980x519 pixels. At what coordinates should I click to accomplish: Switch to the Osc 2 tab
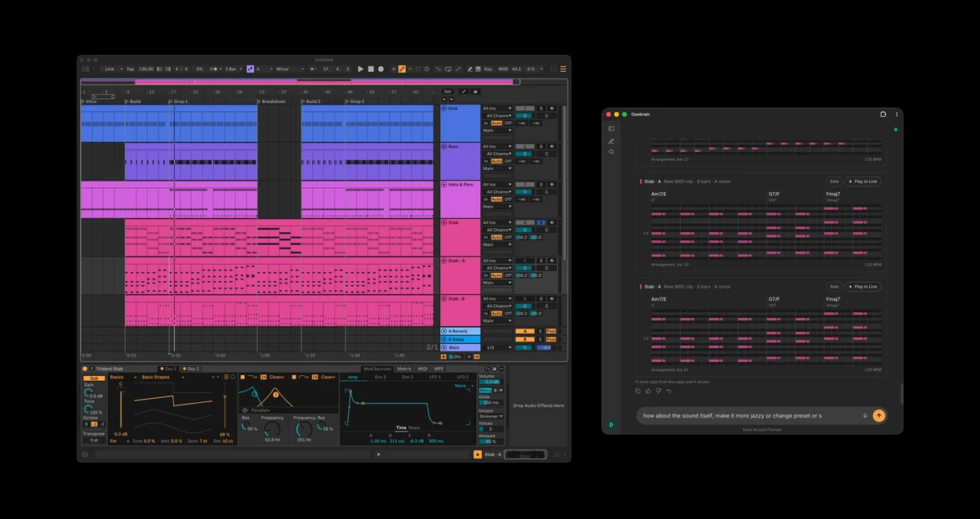[193, 369]
